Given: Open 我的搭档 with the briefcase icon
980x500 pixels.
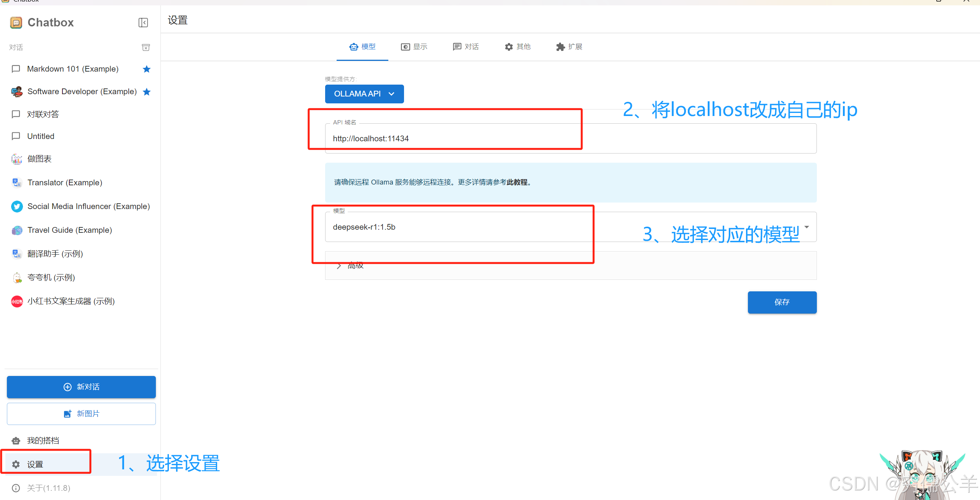Looking at the screenshot, I should [16, 440].
